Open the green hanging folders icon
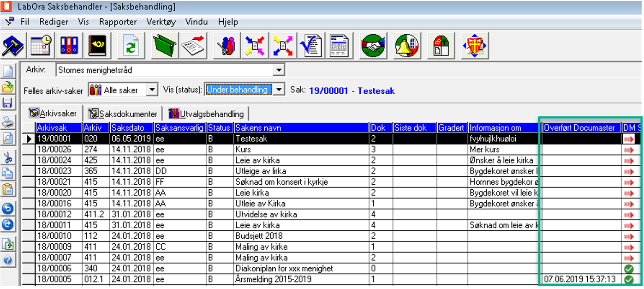 click(x=165, y=46)
